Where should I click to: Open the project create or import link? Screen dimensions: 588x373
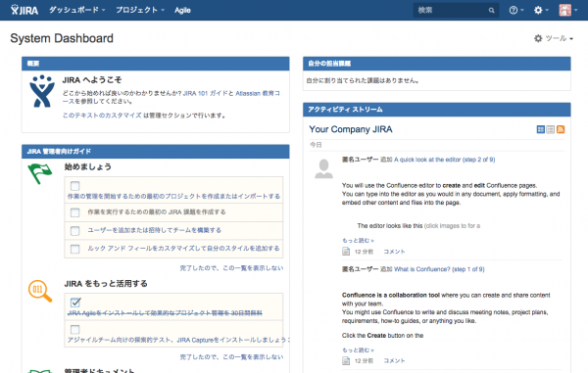[x=173, y=196]
